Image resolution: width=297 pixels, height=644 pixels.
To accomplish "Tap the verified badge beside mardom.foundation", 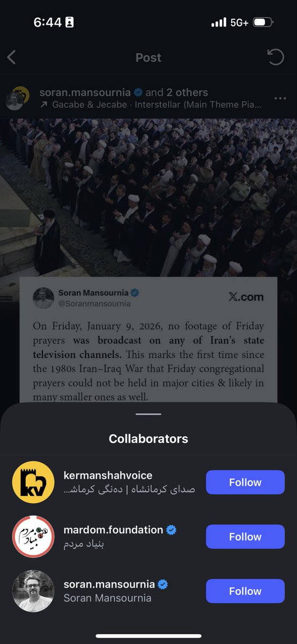I will [x=172, y=530].
